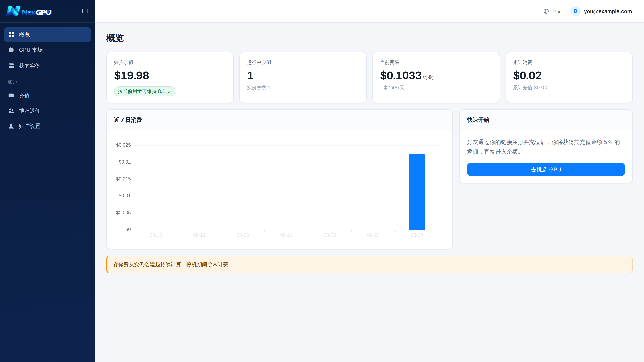Click the 账户余额 card label
644x362 pixels.
124,63
